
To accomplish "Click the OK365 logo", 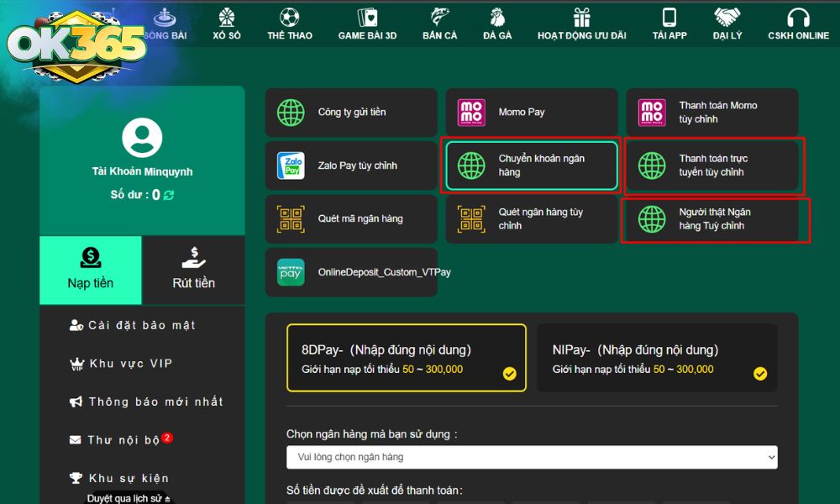I will [76, 40].
